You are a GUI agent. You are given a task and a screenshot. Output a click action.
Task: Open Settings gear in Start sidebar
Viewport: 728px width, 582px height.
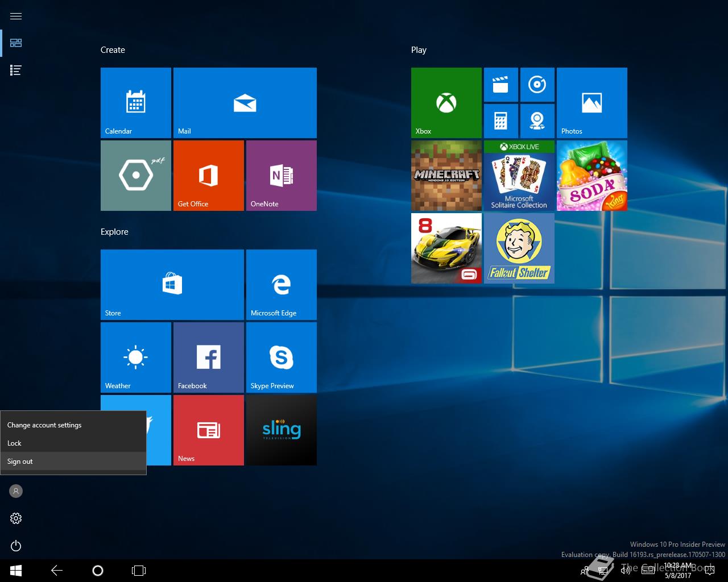(x=16, y=518)
